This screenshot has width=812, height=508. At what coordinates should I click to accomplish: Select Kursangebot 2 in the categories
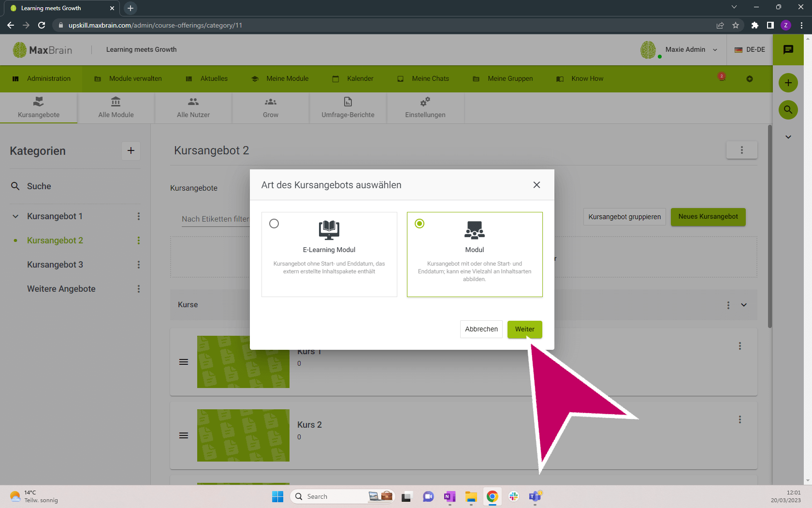55,240
